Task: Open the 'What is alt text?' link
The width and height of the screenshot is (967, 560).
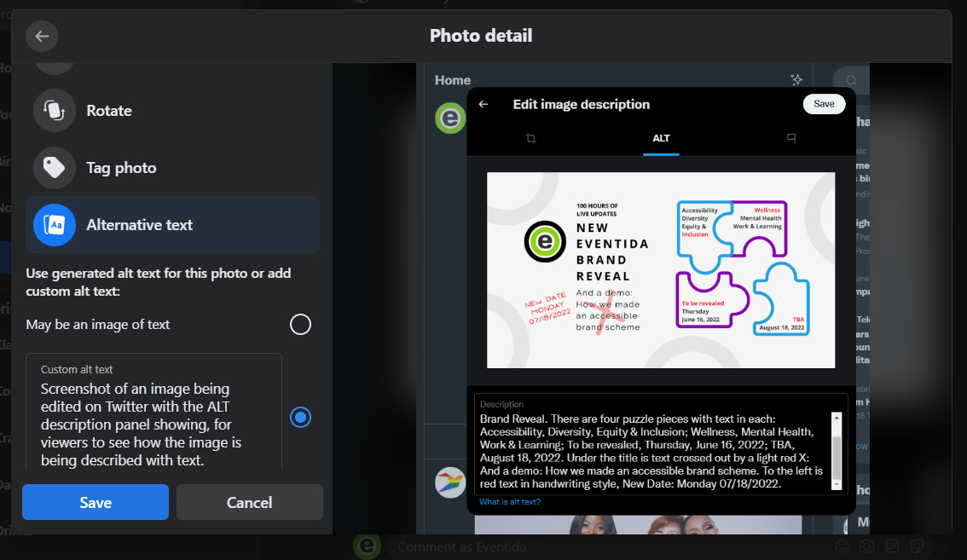Action: click(x=510, y=502)
